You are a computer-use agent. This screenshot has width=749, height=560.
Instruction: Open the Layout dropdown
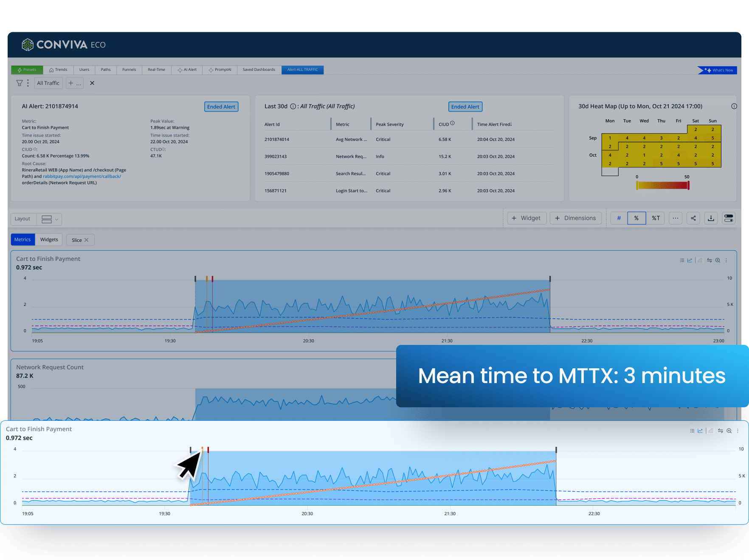coord(49,219)
